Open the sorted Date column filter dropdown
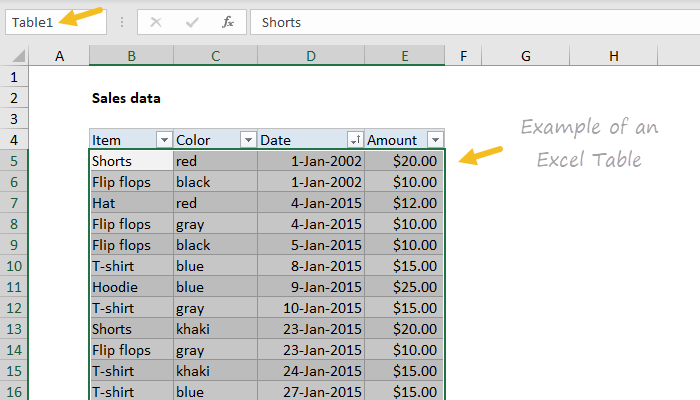Image resolution: width=700 pixels, height=400 pixels. 354,141
